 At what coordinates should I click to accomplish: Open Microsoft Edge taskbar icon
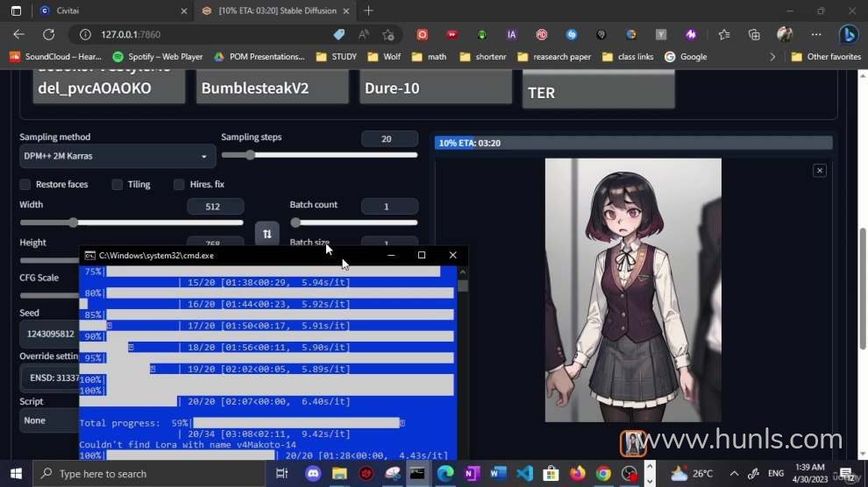coord(445,474)
